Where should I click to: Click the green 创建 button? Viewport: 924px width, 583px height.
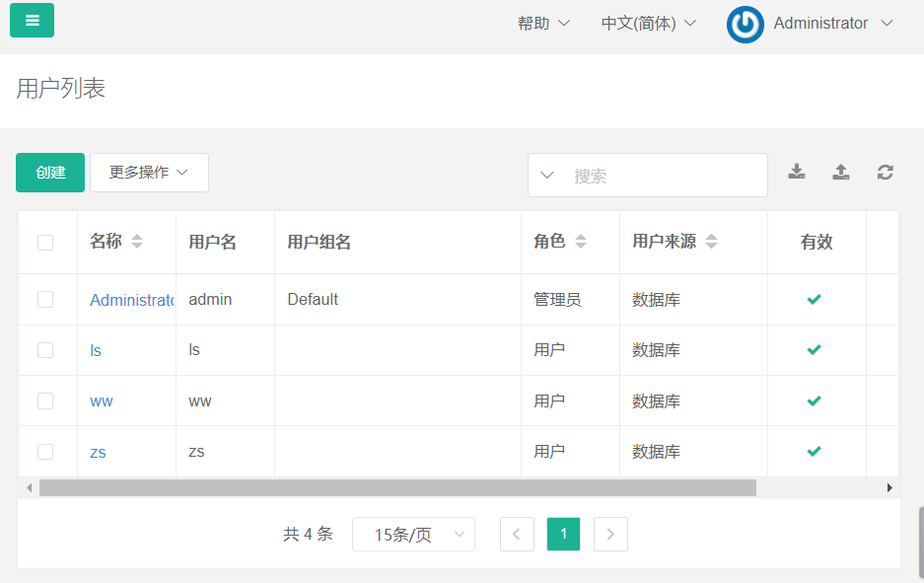(x=50, y=173)
